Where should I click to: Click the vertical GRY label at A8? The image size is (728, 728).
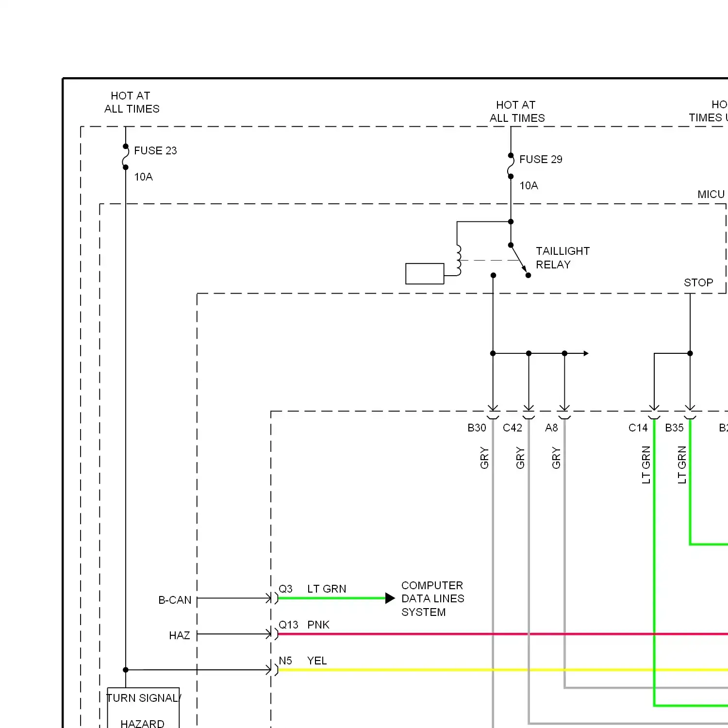coord(556,458)
